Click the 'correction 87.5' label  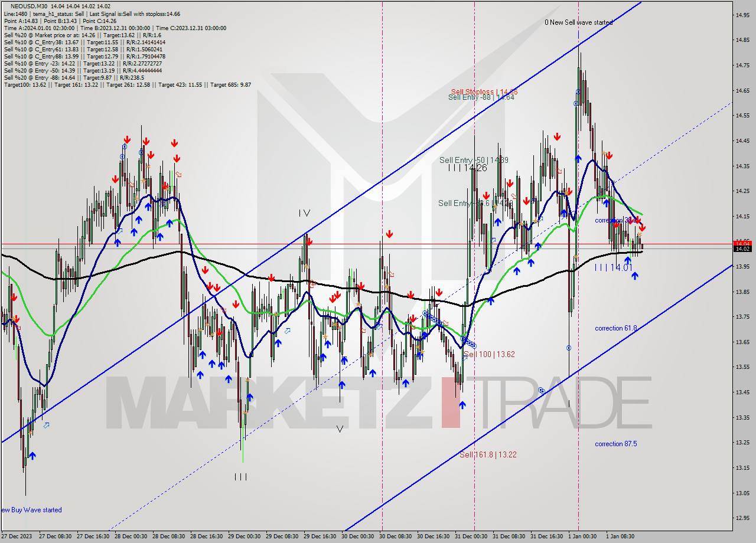[x=615, y=444]
